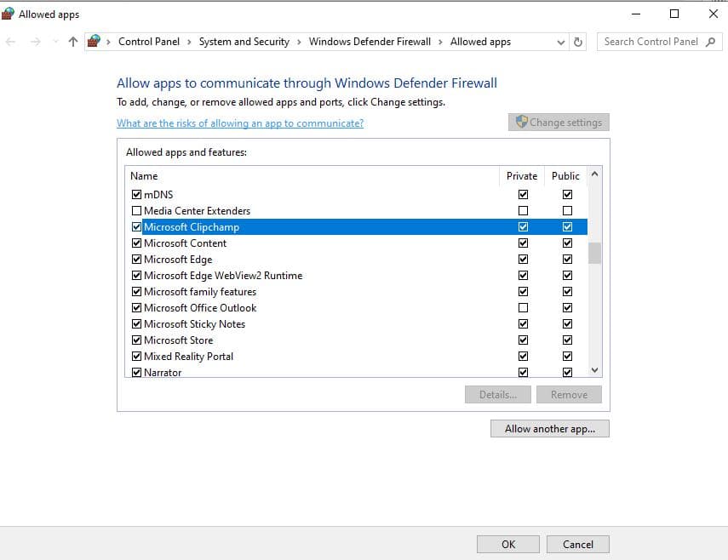The image size is (728, 560).
Task: Go up one level with Up arrow
Action: [x=73, y=42]
